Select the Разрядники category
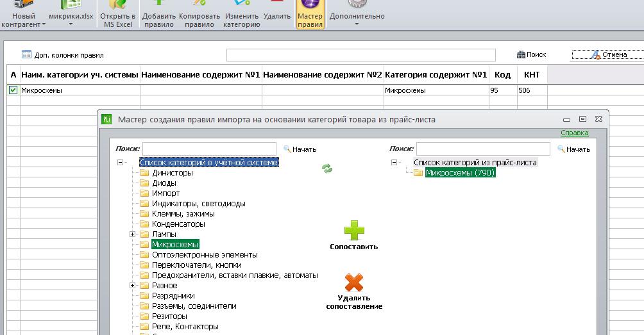Screen dimensions: 644x335 [173, 296]
